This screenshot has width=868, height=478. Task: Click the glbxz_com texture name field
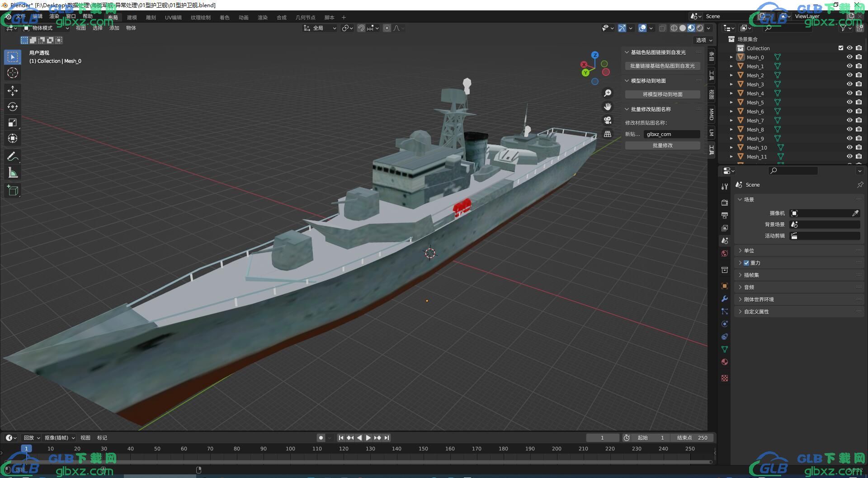tap(672, 134)
